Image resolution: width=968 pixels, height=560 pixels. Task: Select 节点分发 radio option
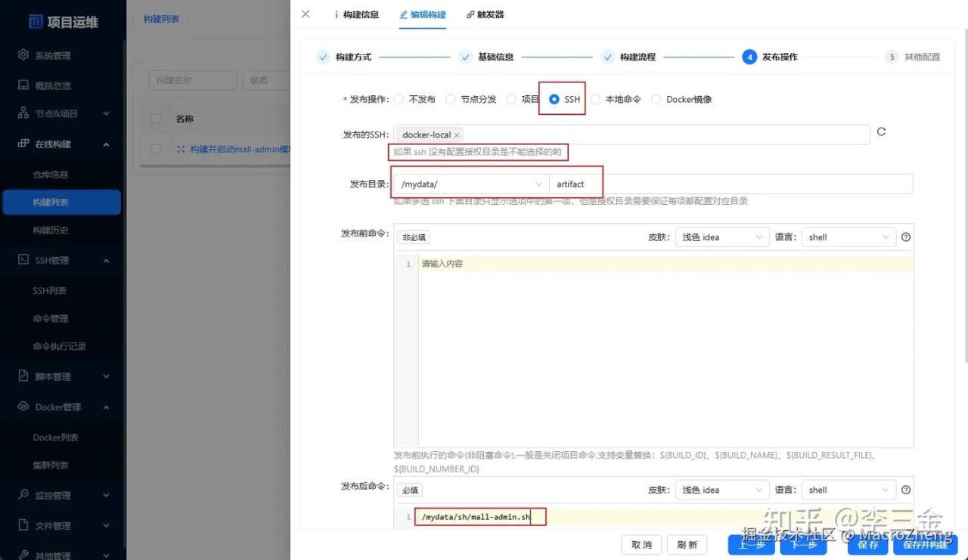(451, 99)
